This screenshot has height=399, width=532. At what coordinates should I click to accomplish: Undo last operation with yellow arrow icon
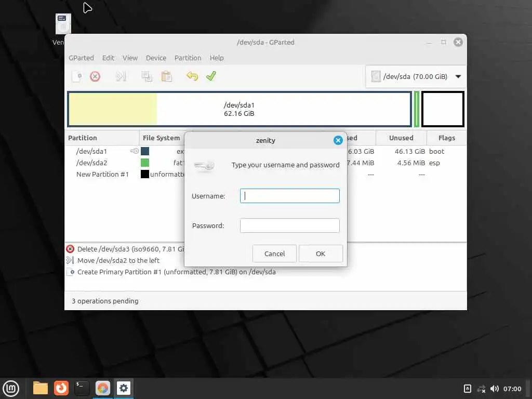pyautogui.click(x=192, y=76)
